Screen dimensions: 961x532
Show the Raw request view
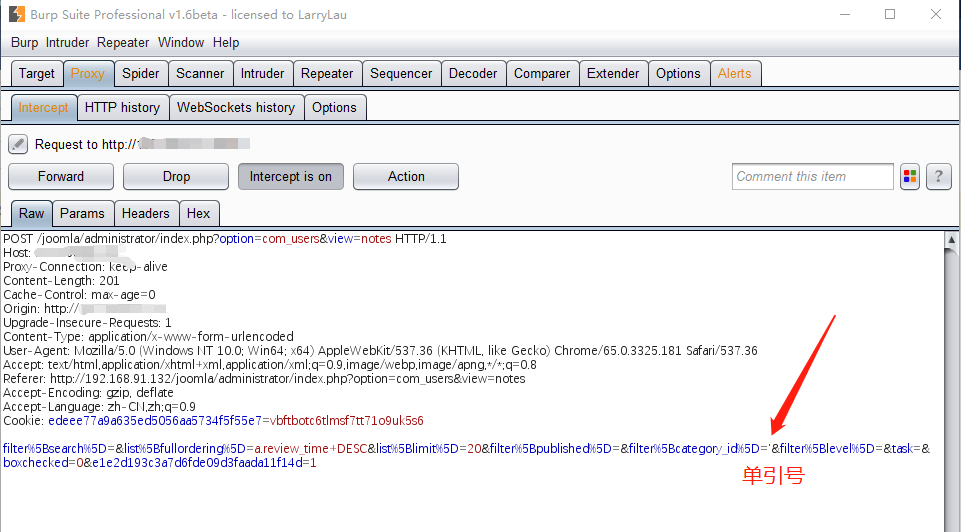pyautogui.click(x=32, y=213)
